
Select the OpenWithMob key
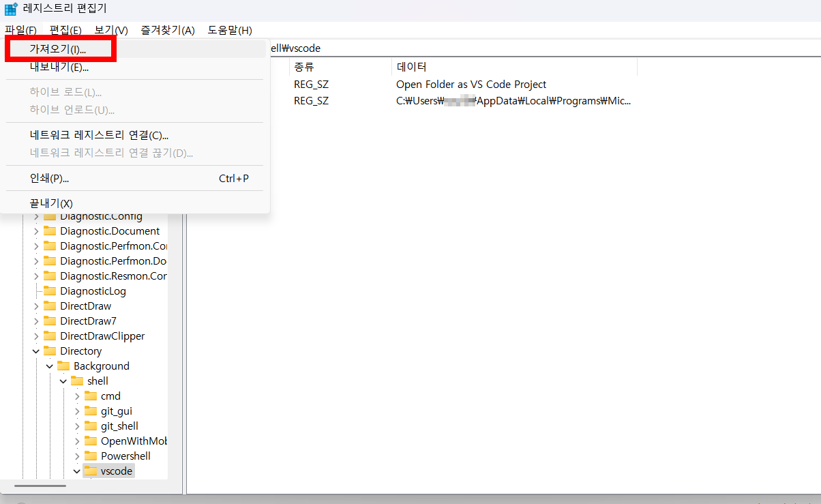[x=134, y=441]
